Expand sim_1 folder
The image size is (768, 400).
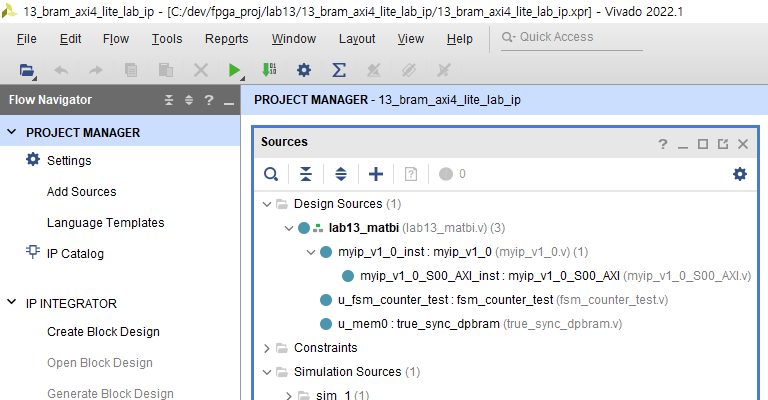point(289,395)
